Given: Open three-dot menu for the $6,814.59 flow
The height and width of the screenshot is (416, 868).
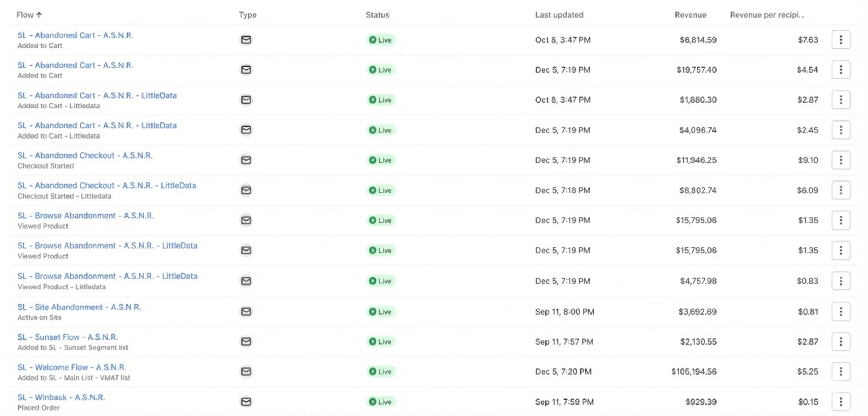Looking at the screenshot, I should point(840,40).
